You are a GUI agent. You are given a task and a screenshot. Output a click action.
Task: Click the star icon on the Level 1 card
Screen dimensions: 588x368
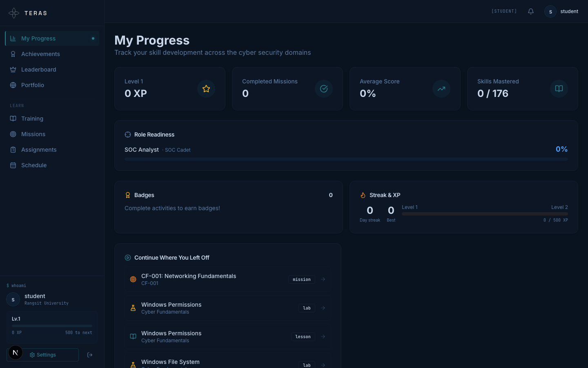tap(206, 89)
